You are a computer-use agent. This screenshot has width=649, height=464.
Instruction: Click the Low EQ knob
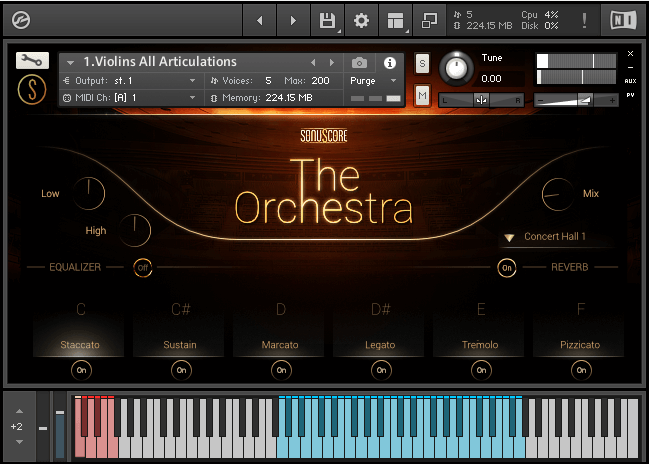(x=89, y=193)
